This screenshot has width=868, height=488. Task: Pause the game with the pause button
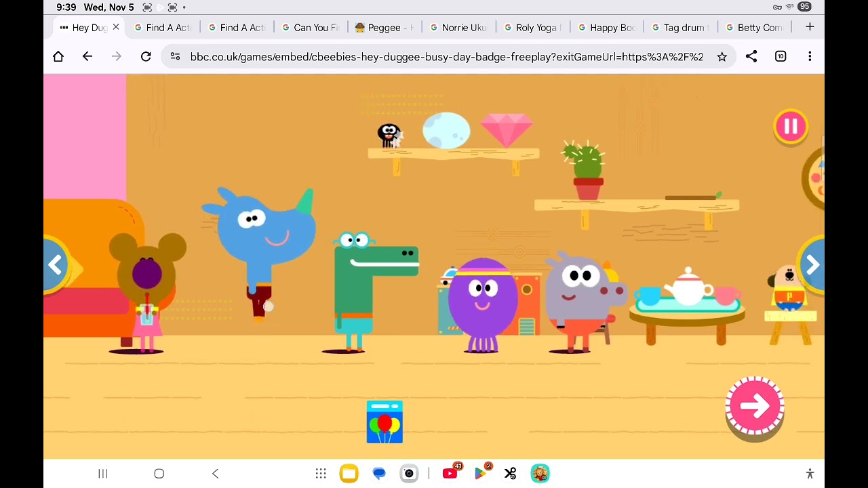(x=791, y=126)
